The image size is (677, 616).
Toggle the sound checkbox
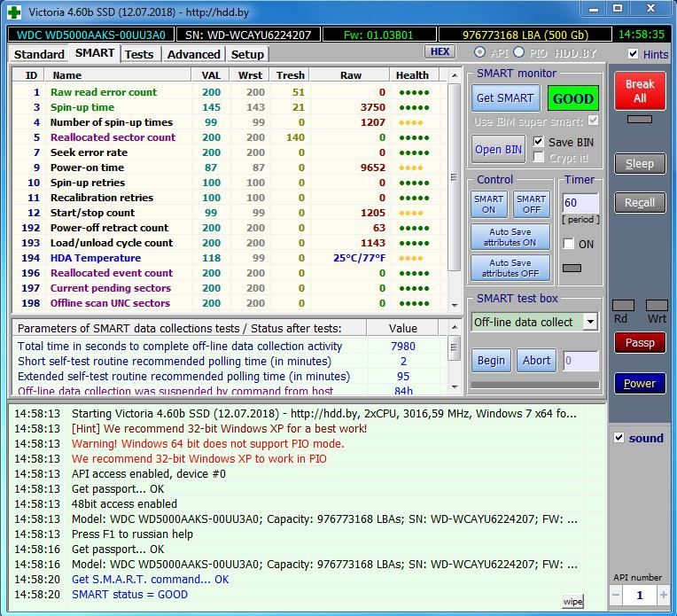[x=619, y=437]
